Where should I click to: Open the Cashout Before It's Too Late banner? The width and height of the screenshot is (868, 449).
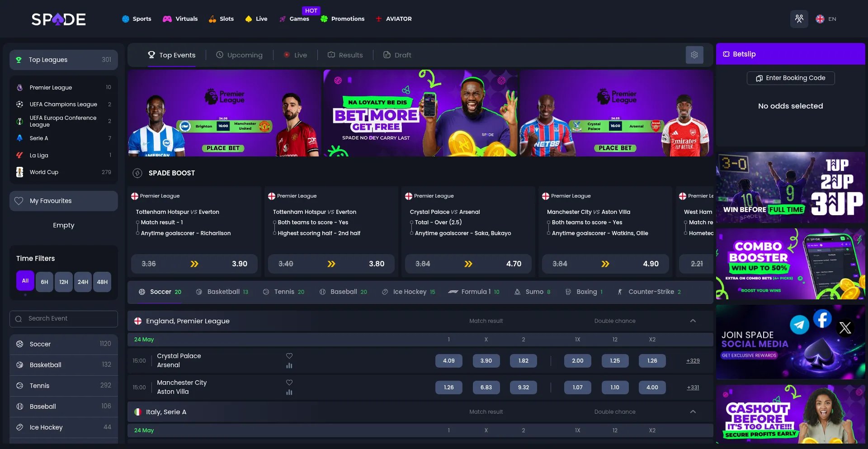(791, 414)
